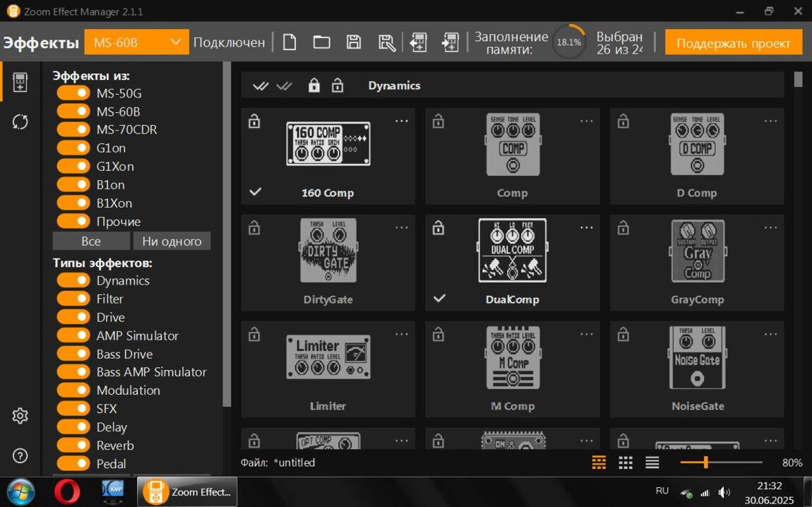Toggle Прочие effects source
The image size is (812, 507).
pos(73,221)
